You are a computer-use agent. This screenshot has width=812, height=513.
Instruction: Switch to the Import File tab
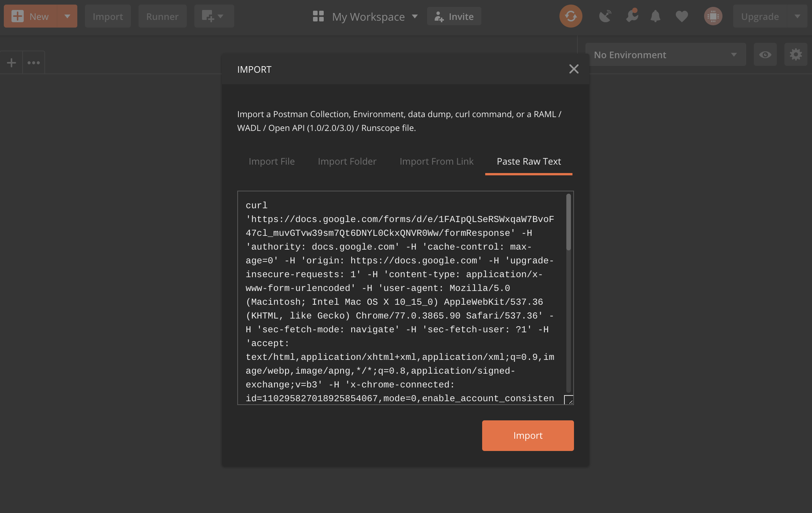coord(272,161)
